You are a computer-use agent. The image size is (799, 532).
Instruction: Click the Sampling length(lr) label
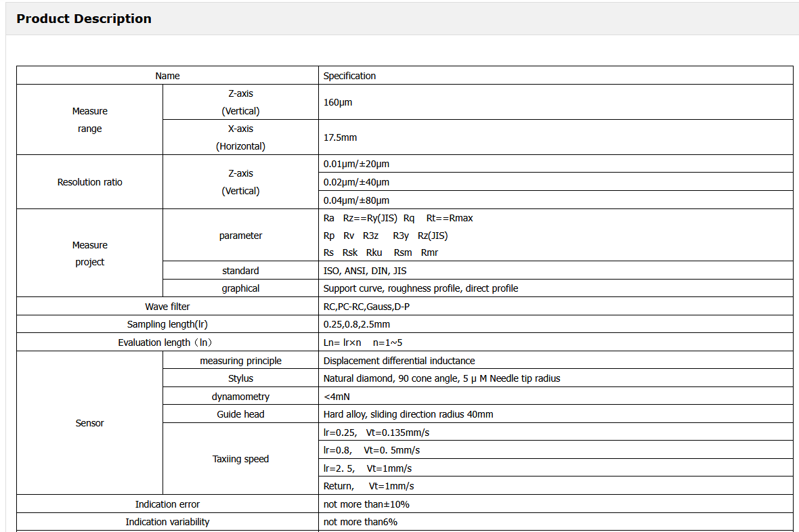(167, 324)
